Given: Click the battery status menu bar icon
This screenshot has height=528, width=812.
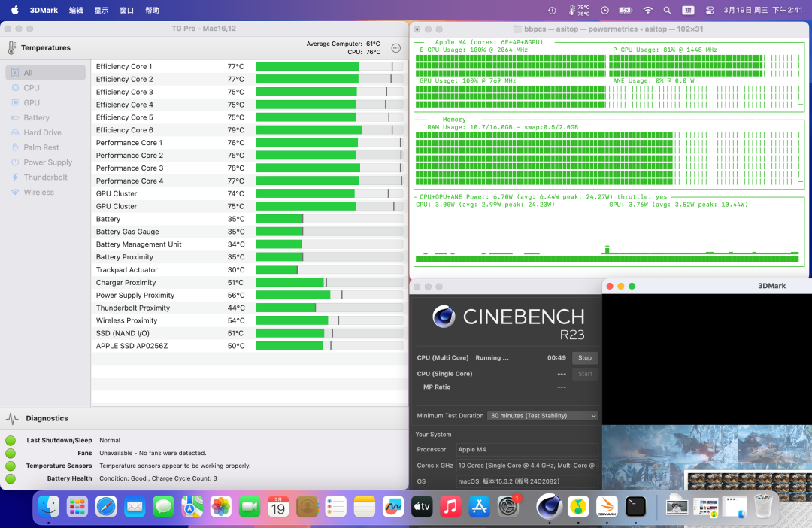Looking at the screenshot, I should (x=626, y=11).
